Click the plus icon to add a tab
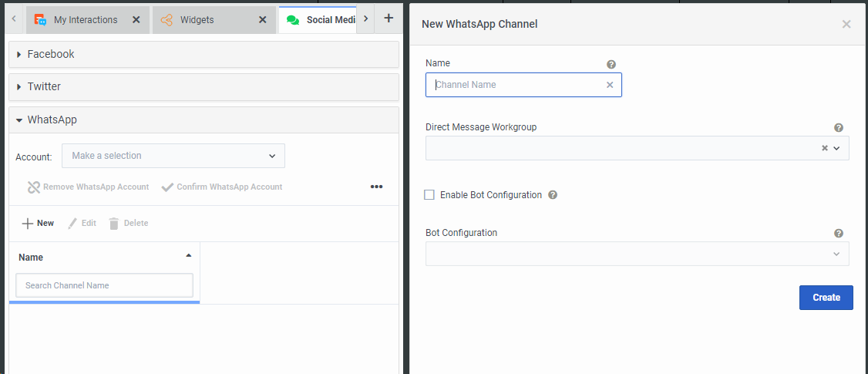The width and height of the screenshot is (868, 374). click(x=389, y=19)
